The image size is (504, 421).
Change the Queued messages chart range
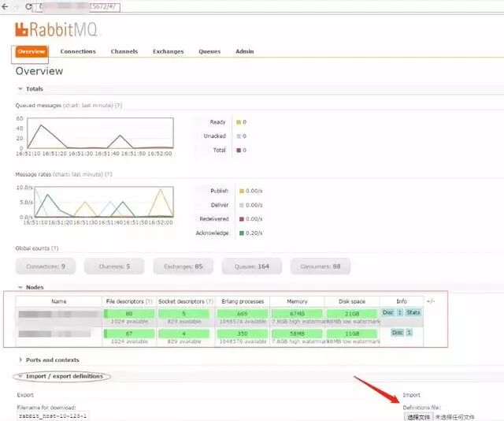point(88,106)
